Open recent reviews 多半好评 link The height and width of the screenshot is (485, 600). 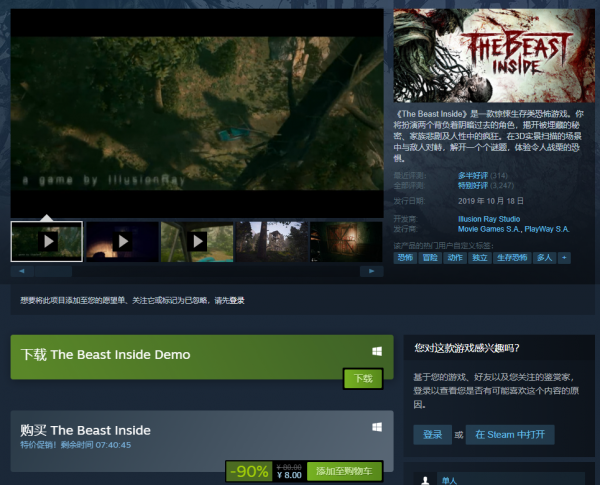click(x=473, y=176)
